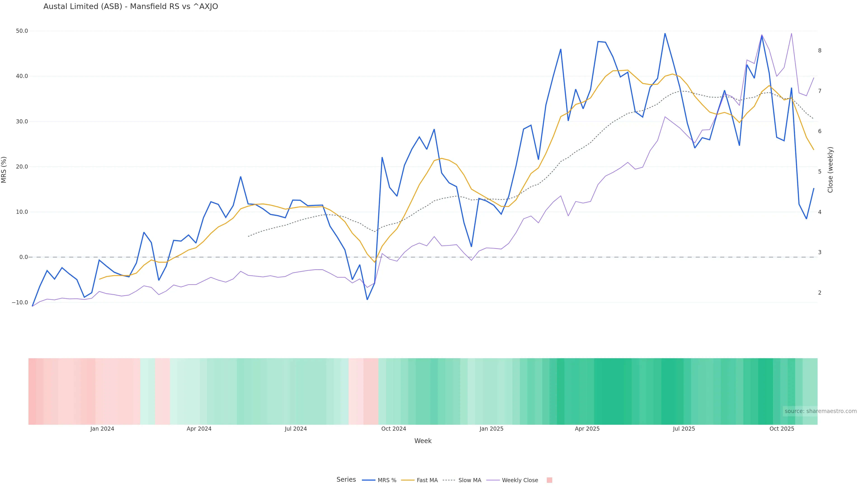Select the Jan 2024 x-axis tick label
Image resolution: width=868 pixels, height=488 pixels.
click(102, 429)
